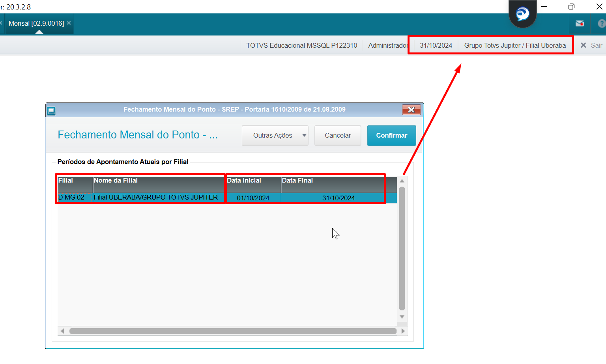Open the mail notifications envelope icon
Image resolution: width=606 pixels, height=364 pixels.
point(580,24)
